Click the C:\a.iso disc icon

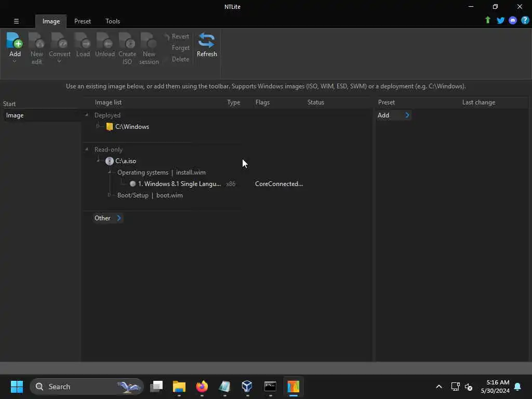[109, 161]
